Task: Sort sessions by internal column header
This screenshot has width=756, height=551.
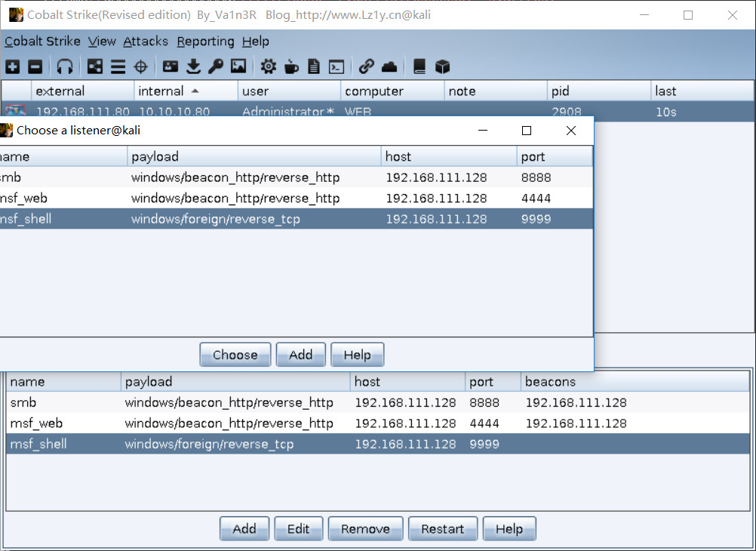Action: (x=186, y=91)
